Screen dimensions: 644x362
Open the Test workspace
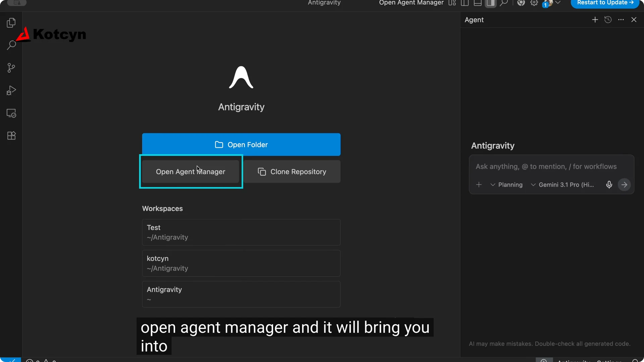click(x=241, y=232)
